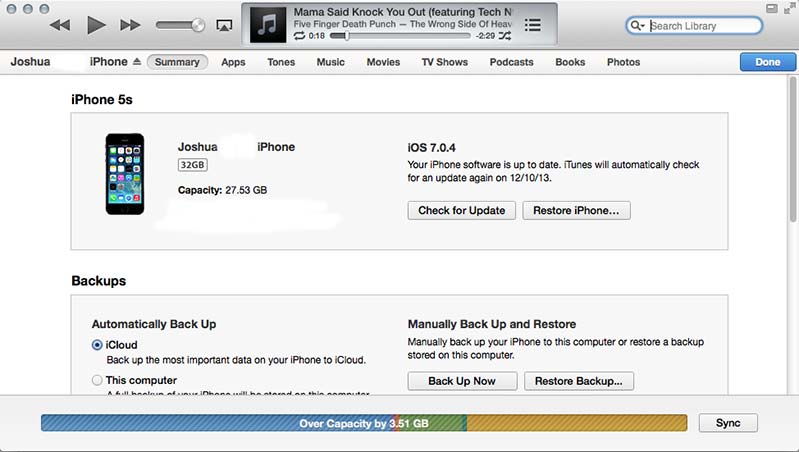Click the Backups heading
Screen dimensions: 799x452
point(98,281)
